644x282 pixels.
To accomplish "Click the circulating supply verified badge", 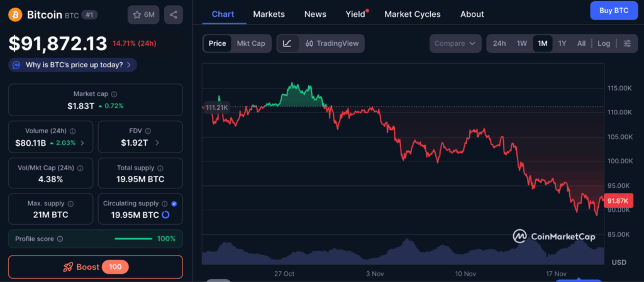I will tap(174, 203).
